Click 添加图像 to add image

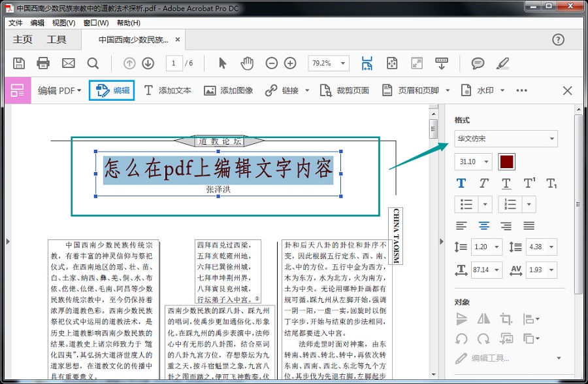click(x=229, y=90)
